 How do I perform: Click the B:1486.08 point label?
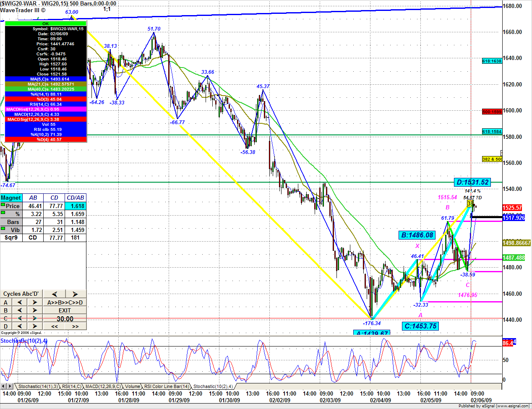[x=417, y=235]
